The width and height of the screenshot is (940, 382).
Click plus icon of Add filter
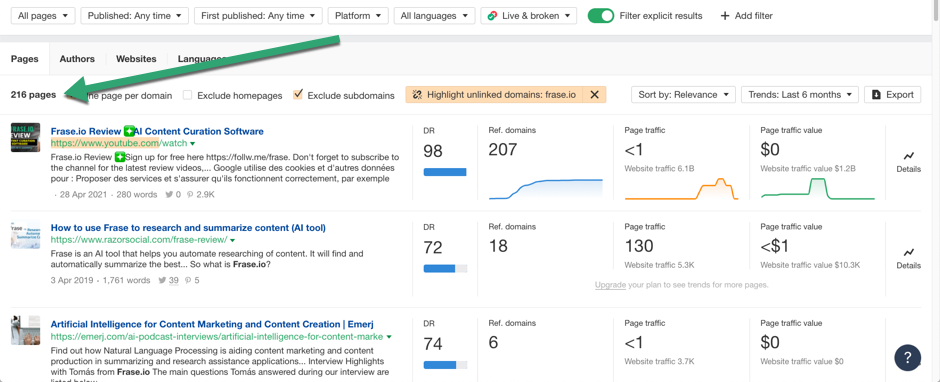(x=725, y=16)
